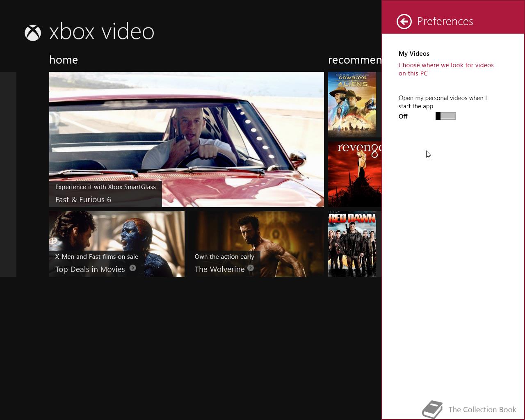
Task: Go back from the Preferences panel
Action: click(404, 21)
